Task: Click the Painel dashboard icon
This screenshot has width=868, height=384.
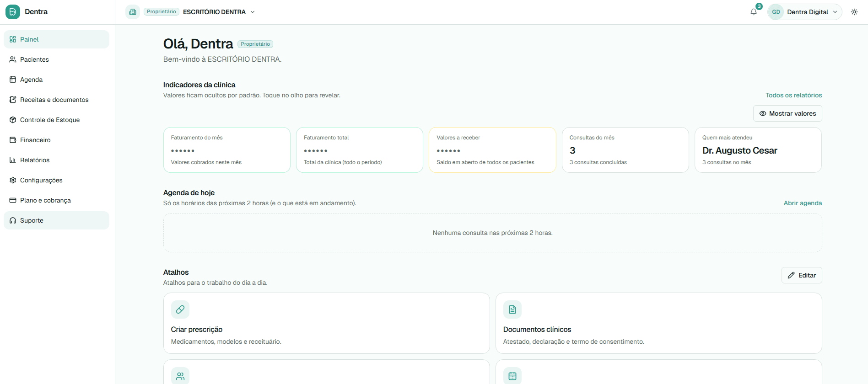Action: (13, 39)
